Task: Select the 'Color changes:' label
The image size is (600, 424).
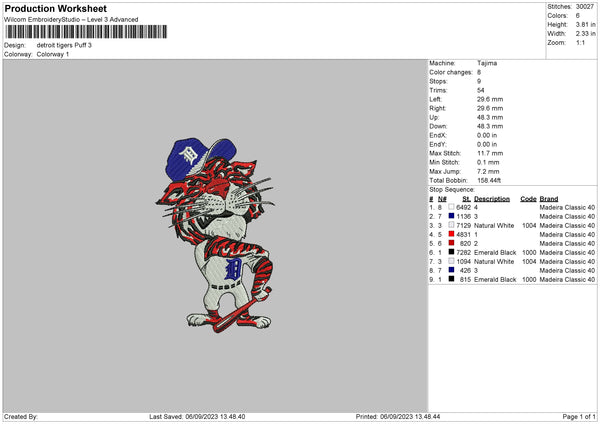Action: (451, 72)
